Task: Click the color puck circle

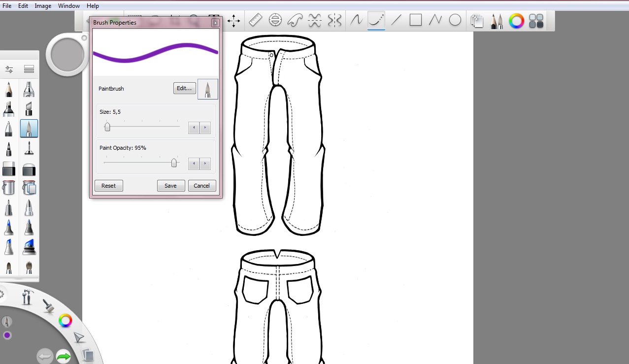Action: (x=67, y=54)
